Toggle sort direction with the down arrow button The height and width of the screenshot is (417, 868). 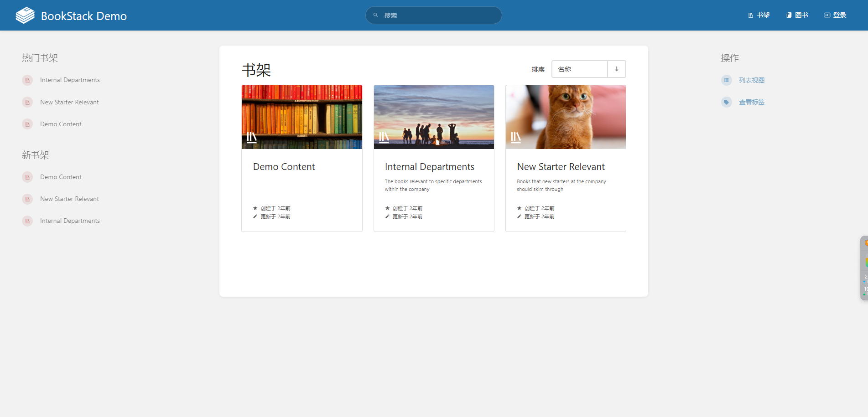pos(616,69)
